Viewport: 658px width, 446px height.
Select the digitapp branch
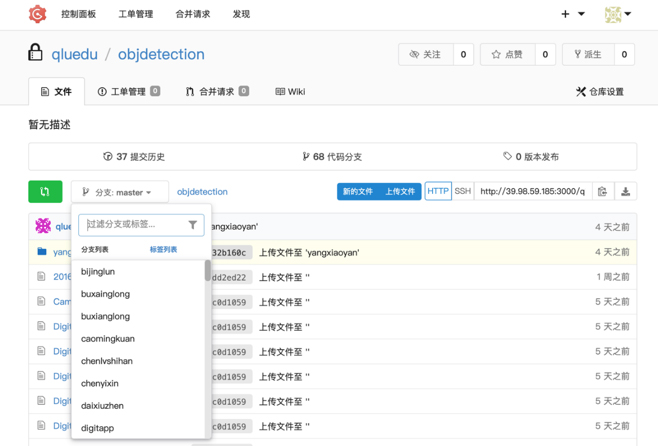[x=138, y=428]
